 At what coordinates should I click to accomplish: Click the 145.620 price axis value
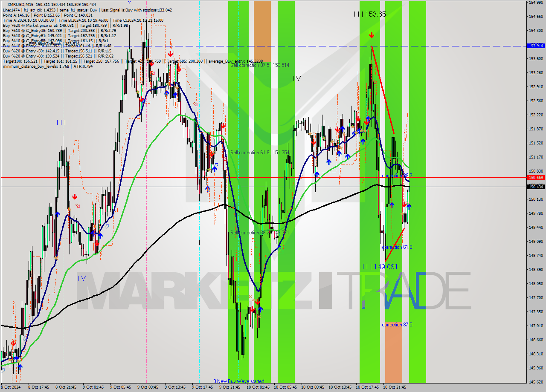[x=536, y=382]
